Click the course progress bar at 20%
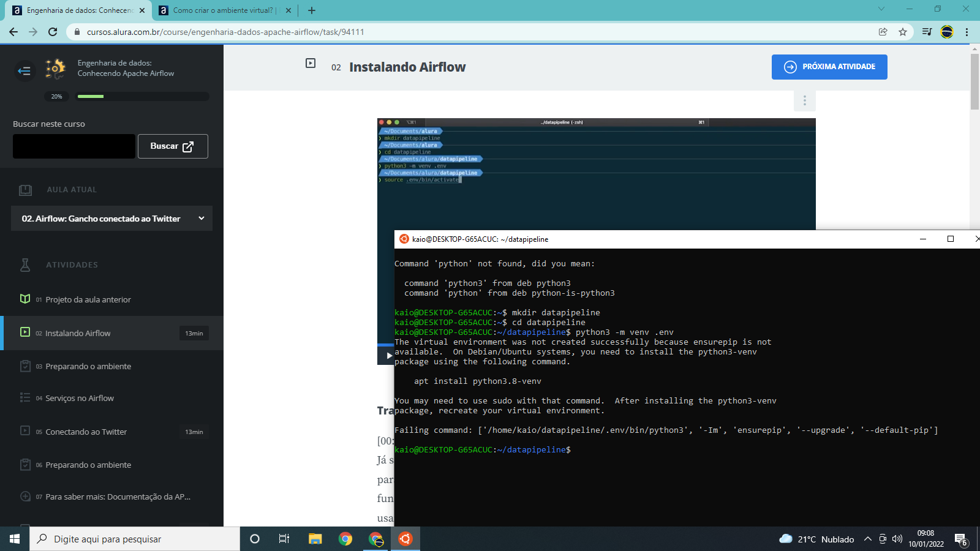This screenshot has height=551, width=980. (x=142, y=96)
